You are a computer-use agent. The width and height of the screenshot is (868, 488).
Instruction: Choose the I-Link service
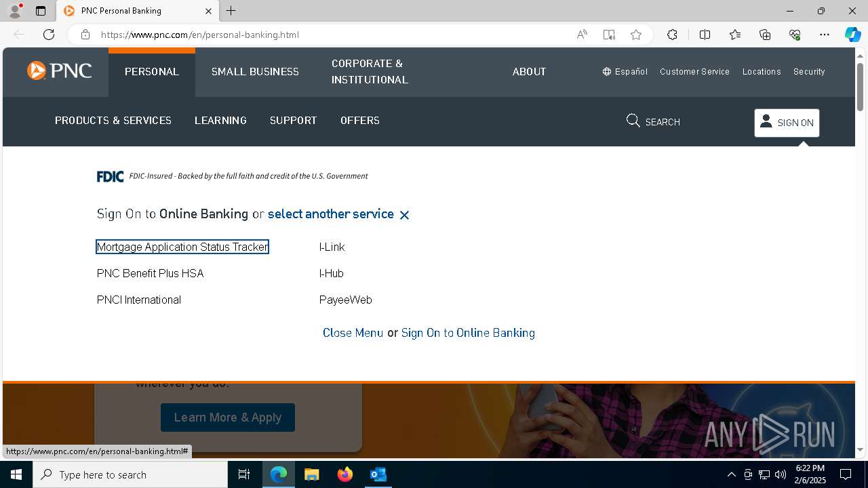pos(332,247)
